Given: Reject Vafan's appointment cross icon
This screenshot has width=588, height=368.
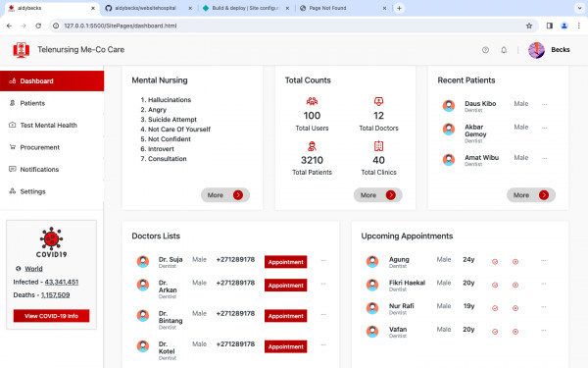Looking at the screenshot, I should pyautogui.click(x=515, y=332).
